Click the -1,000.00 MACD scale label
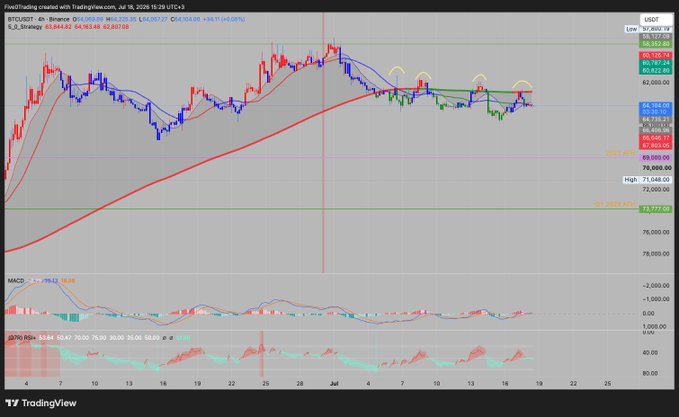Viewport: 679px width, 417px height. (x=656, y=299)
